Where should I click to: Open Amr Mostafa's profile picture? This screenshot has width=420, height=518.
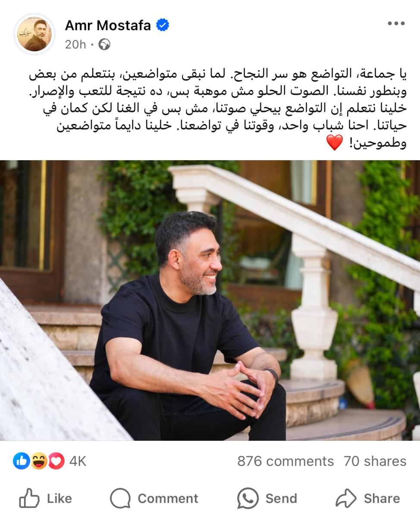(x=34, y=34)
